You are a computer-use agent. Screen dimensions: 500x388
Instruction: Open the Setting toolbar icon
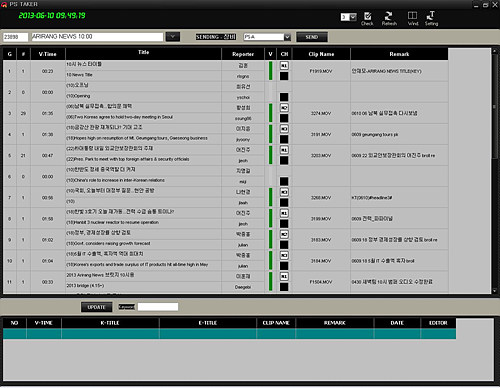(431, 19)
